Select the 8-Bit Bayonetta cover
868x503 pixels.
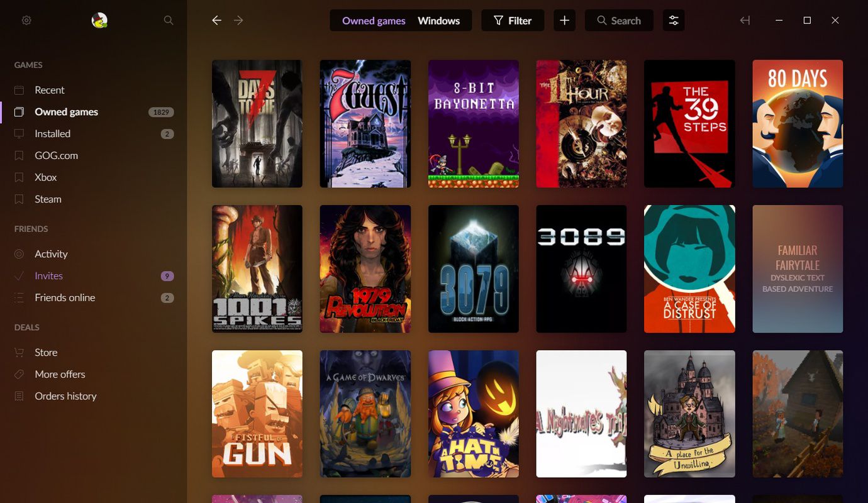point(474,124)
